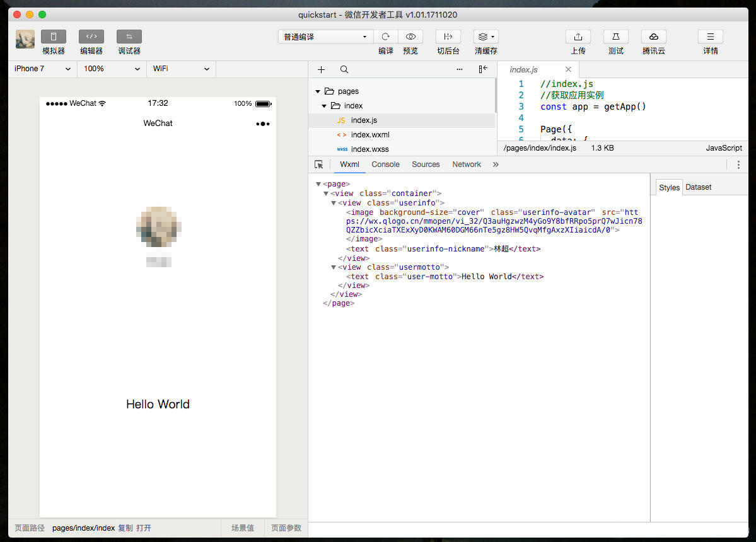Toggle the simulator (模拟器) panel
The width and height of the screenshot is (756, 542).
pyautogui.click(x=54, y=37)
